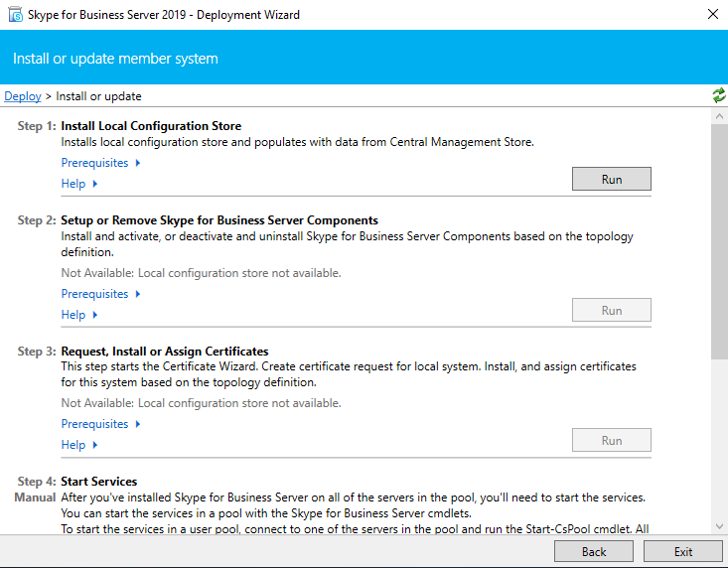
Task: Click the Skype for Business title bar icon
Action: (x=16, y=15)
